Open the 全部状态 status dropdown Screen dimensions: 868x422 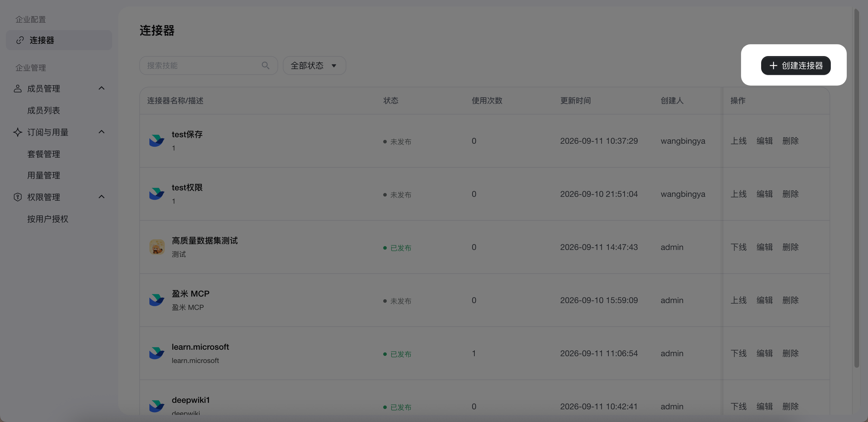[x=314, y=65]
